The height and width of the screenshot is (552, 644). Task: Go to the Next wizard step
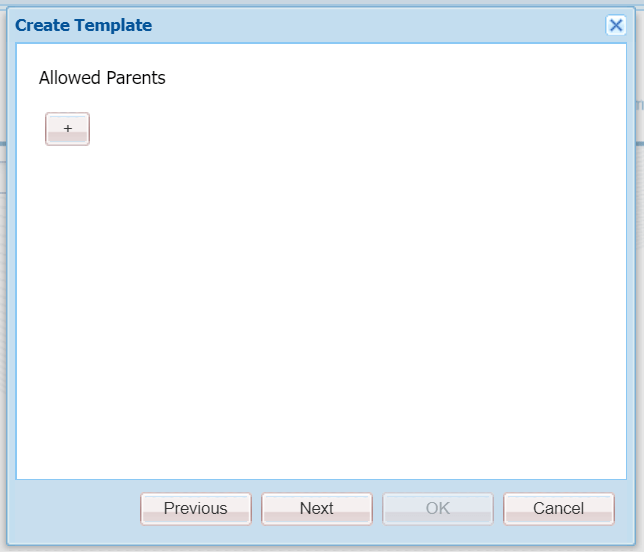pos(317,509)
